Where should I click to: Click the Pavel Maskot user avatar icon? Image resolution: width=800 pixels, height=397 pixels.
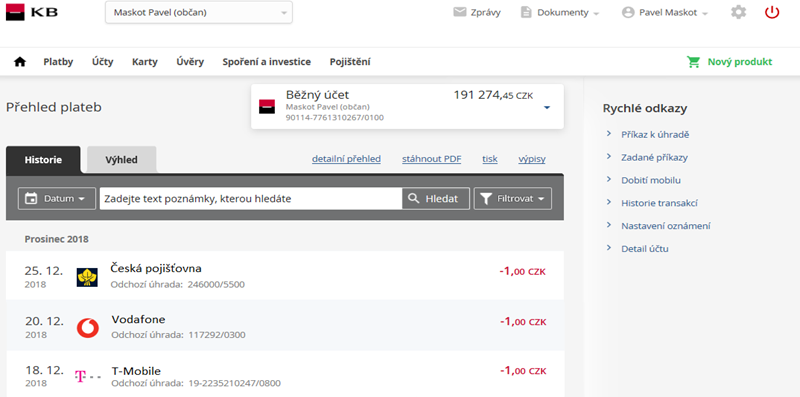(x=628, y=13)
